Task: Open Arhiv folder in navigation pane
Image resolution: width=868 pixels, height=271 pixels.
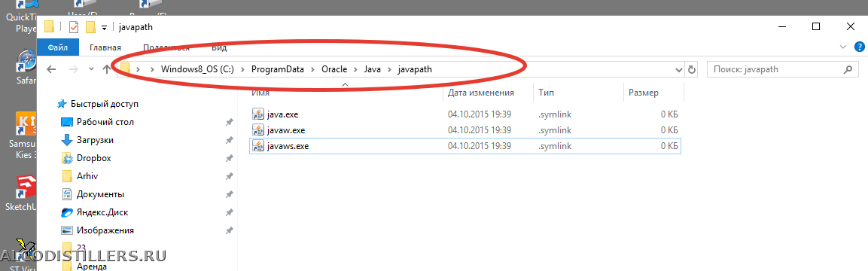Action: (87, 176)
